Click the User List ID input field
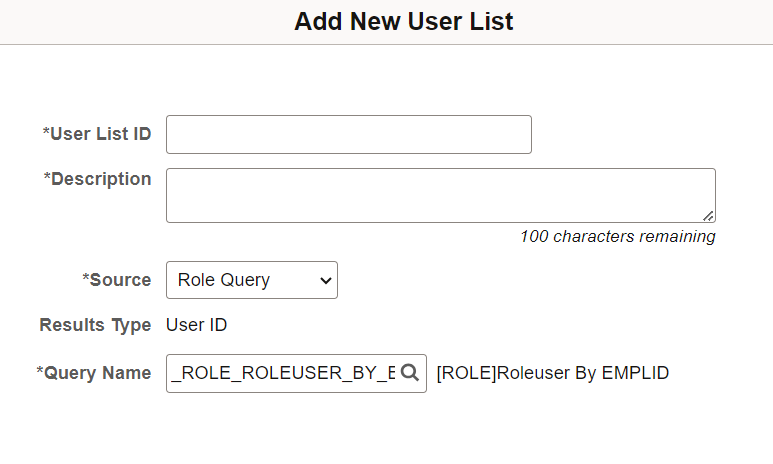Image resolution: width=773 pixels, height=464 pixels. 349,135
